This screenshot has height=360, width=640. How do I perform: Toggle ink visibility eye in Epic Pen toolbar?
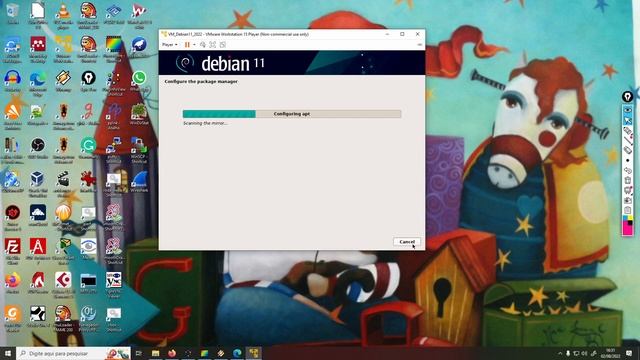pos(628,111)
